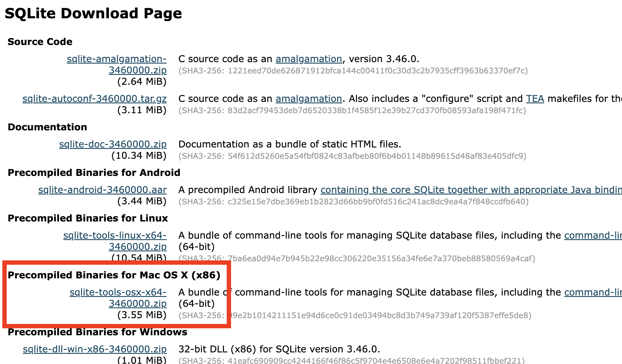Image resolution: width=622 pixels, height=364 pixels.
Task: Click Precompiled Binaries for Linux heading
Action: [x=88, y=218]
